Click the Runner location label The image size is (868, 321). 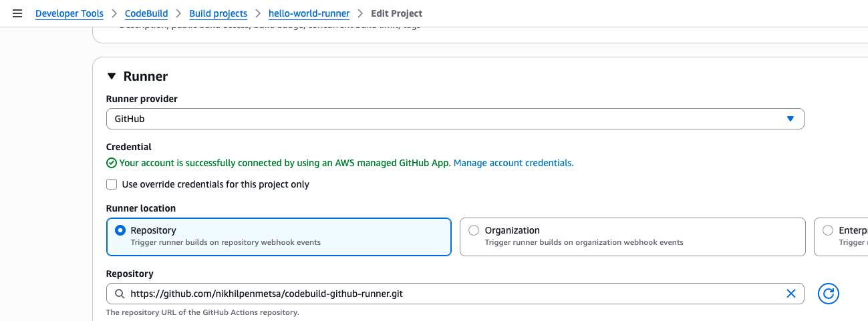click(141, 208)
